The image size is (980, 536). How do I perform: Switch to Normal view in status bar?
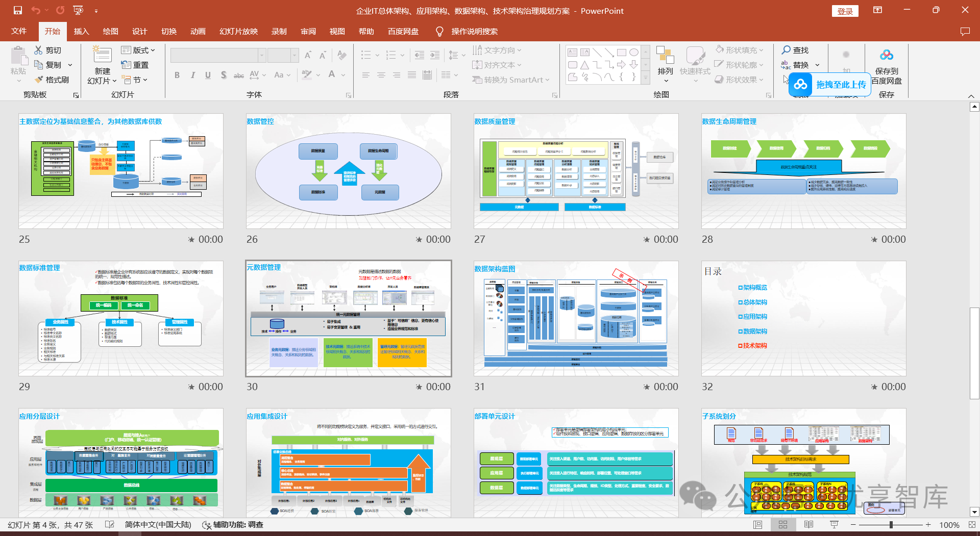pyautogui.click(x=758, y=524)
